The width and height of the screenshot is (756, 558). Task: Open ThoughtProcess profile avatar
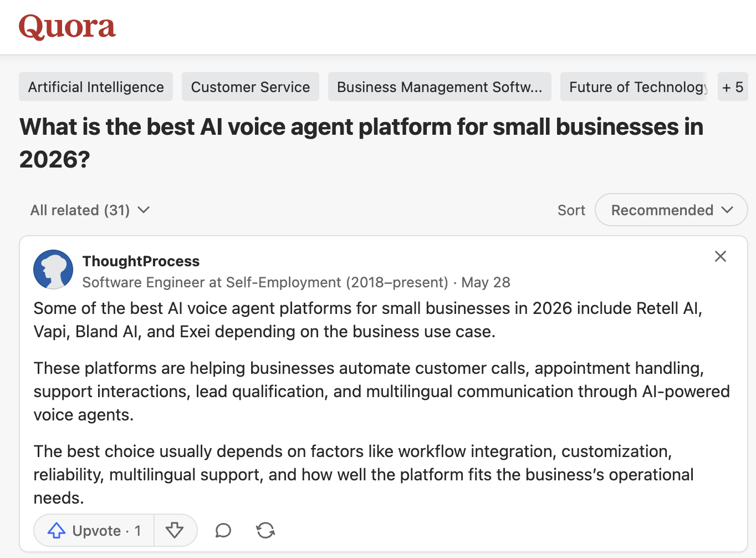point(53,270)
